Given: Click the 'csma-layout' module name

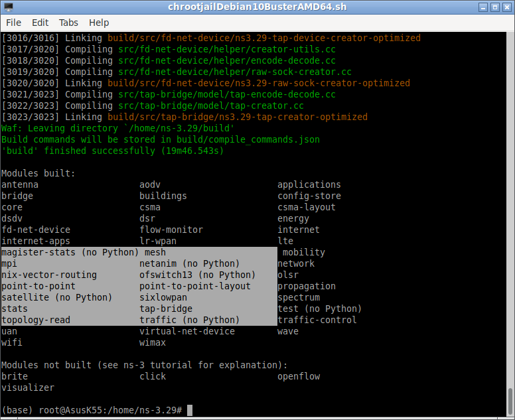Looking at the screenshot, I should [307, 208].
